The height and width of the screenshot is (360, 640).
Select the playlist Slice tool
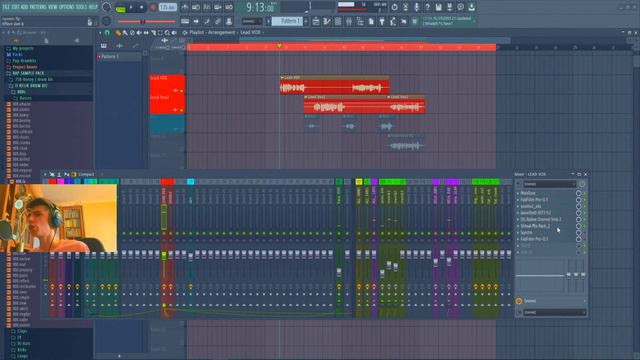(153, 33)
